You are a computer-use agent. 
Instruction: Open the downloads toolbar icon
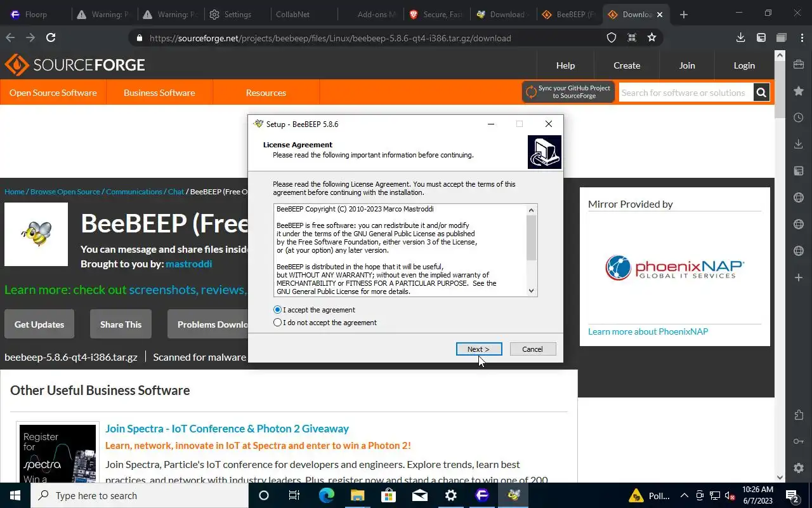740,38
